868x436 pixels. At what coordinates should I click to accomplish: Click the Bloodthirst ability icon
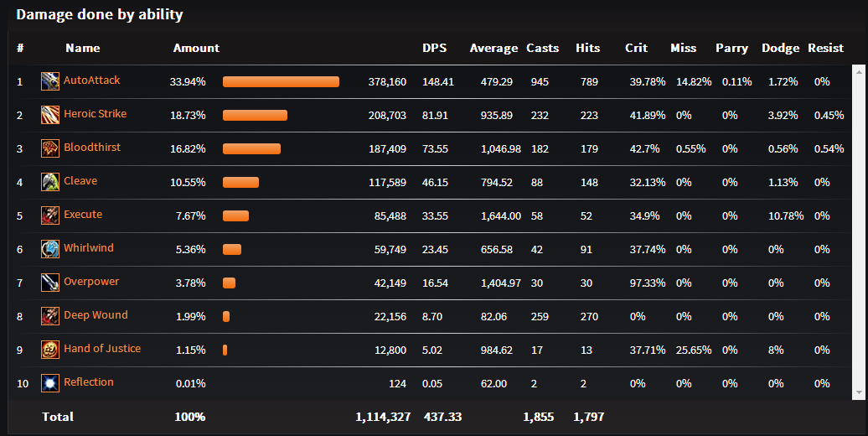[x=50, y=148]
